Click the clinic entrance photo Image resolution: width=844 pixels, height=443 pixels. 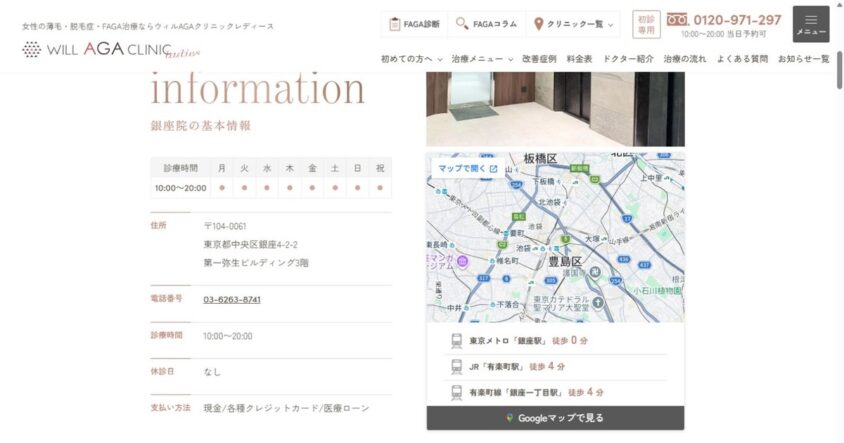click(x=555, y=109)
